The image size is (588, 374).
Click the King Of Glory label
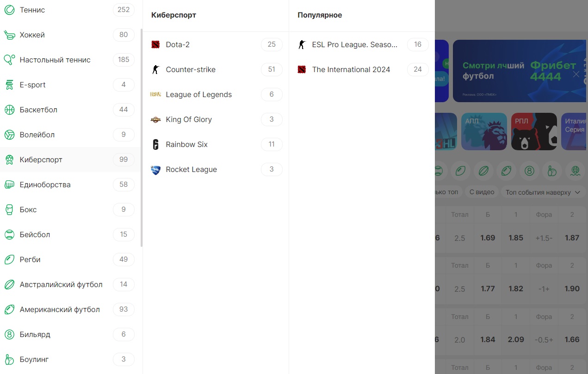(x=189, y=119)
